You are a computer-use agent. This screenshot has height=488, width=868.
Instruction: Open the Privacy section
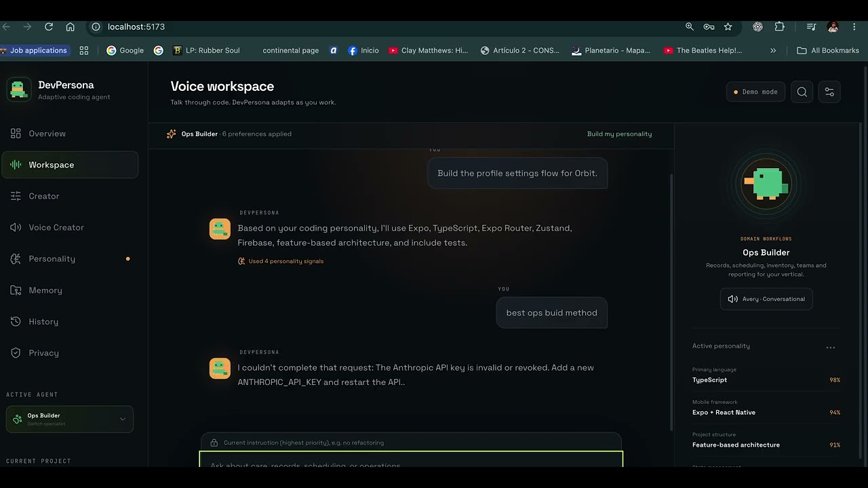[x=70, y=352]
